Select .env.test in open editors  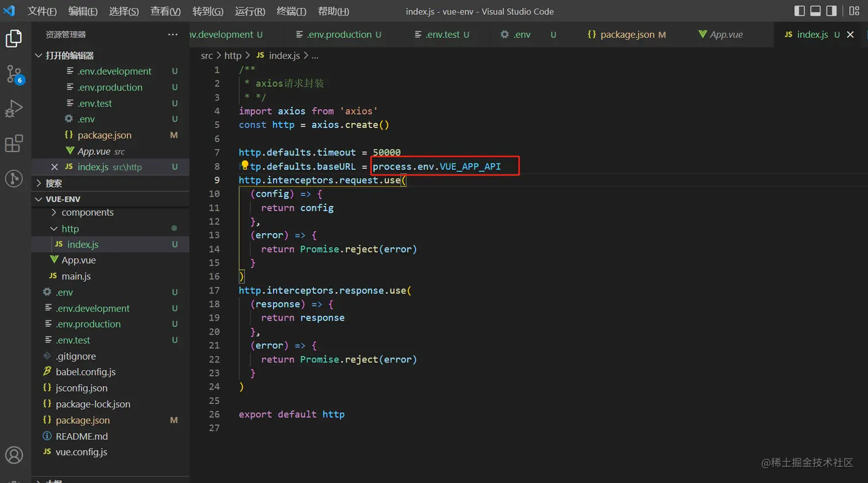point(110,103)
